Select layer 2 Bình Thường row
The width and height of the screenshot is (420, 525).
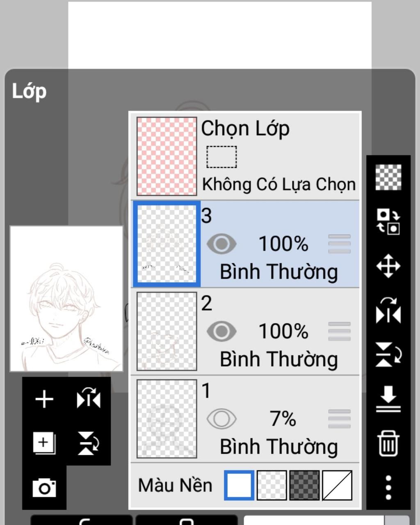(245, 331)
